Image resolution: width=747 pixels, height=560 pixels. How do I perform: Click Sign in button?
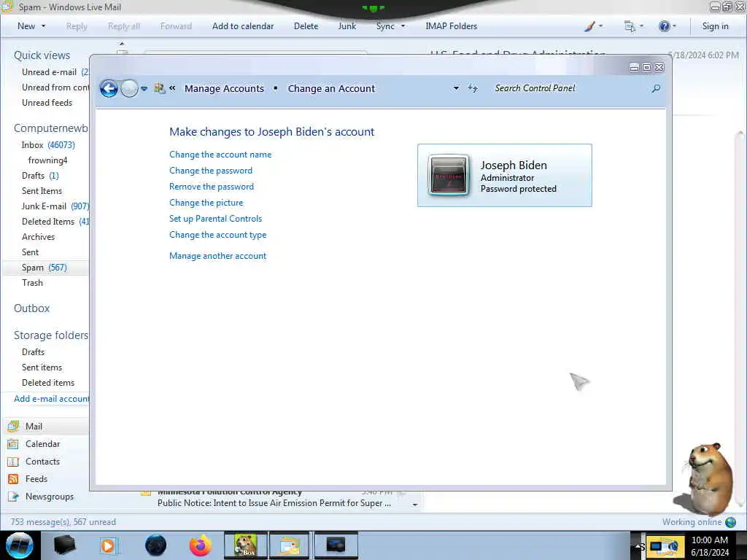click(x=715, y=26)
